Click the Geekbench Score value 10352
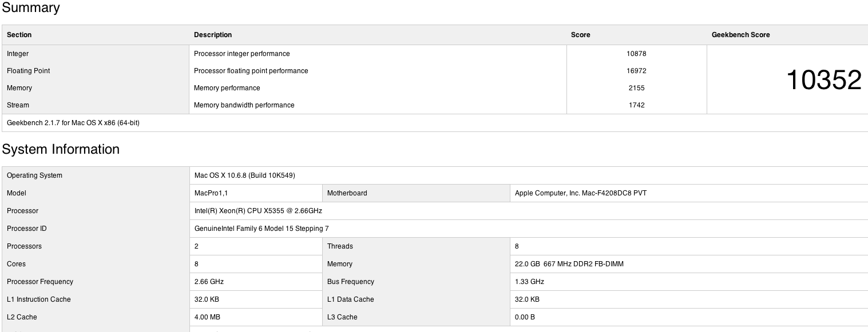 pos(824,80)
